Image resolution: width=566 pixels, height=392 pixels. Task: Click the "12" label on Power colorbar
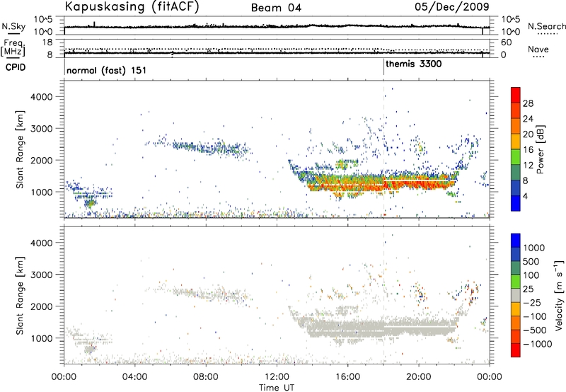click(x=528, y=166)
